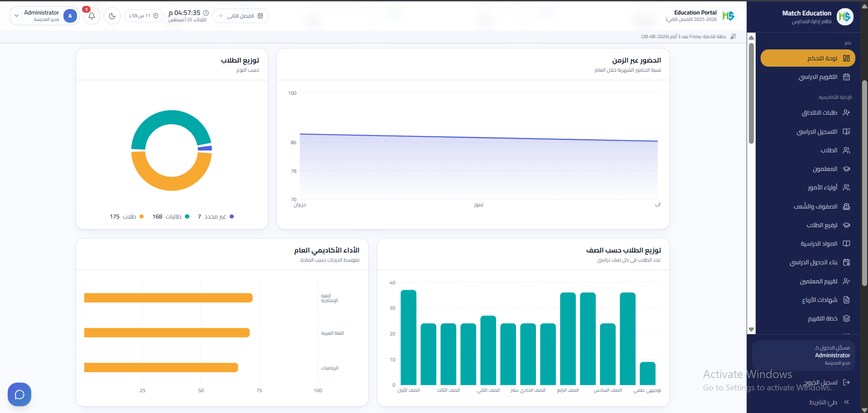Viewport: 868px width, 413px height.
Task: Click تسجيل الخروج logout button
Action: [804, 383]
